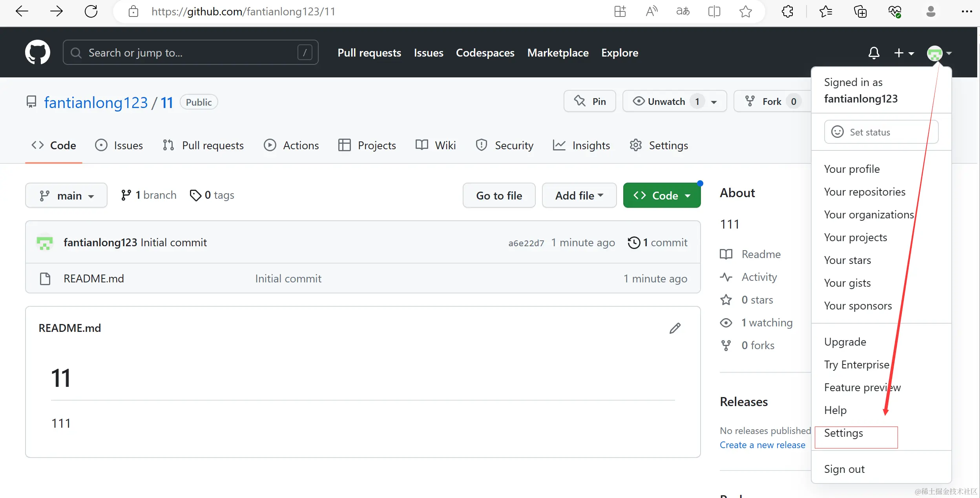
Task: Open commit history clock icon
Action: pos(633,243)
